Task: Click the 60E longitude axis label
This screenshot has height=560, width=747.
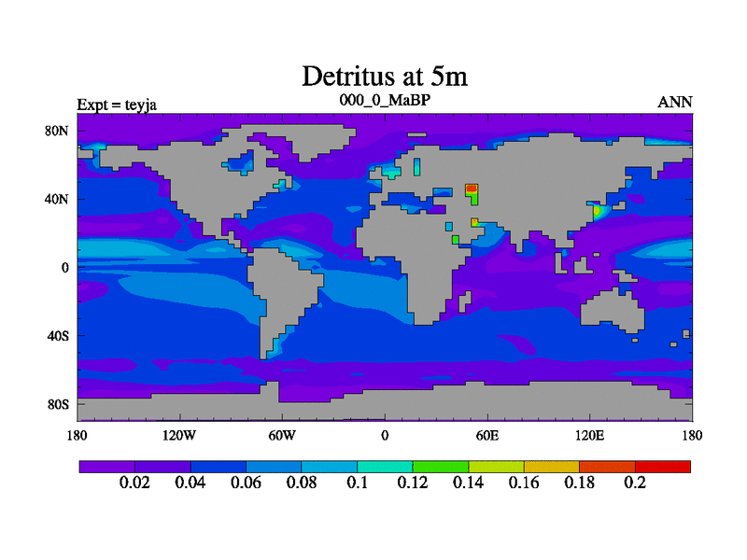Action: pyautogui.click(x=486, y=435)
